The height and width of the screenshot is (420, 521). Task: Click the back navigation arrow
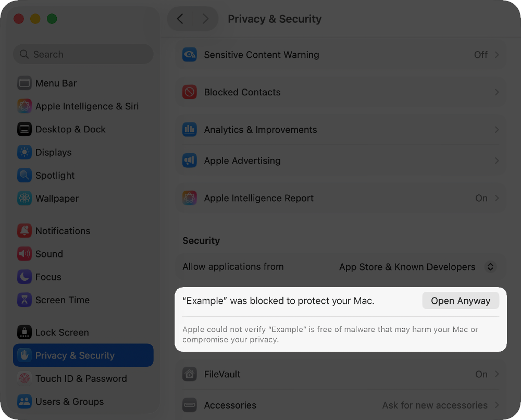pyautogui.click(x=180, y=19)
